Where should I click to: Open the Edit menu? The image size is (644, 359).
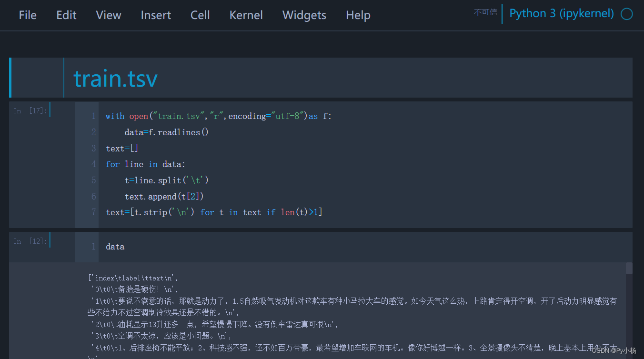coord(66,15)
